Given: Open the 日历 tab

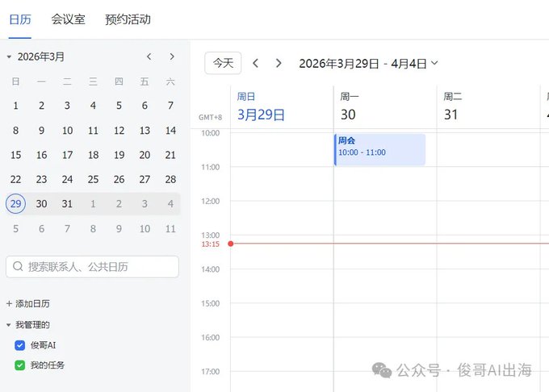Looking at the screenshot, I should (20, 19).
